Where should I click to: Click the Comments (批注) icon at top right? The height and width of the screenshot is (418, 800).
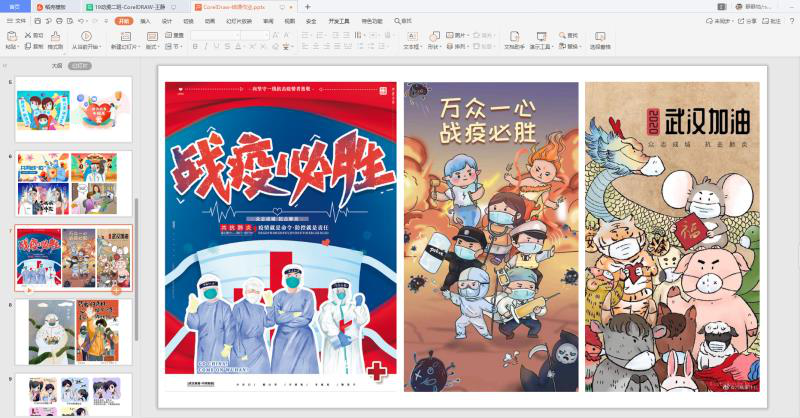point(771,21)
